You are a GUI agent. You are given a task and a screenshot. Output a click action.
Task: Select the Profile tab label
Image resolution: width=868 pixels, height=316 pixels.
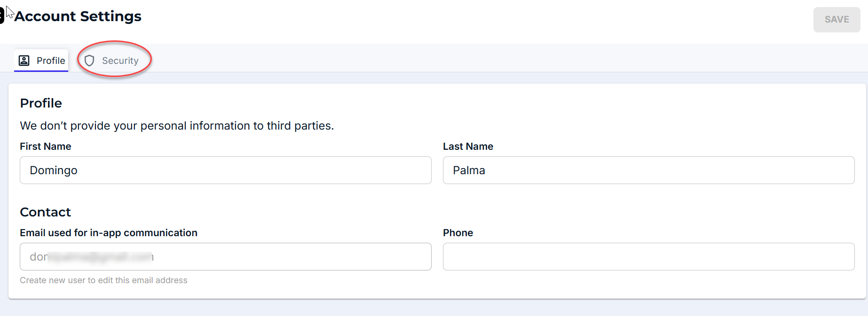click(x=51, y=61)
